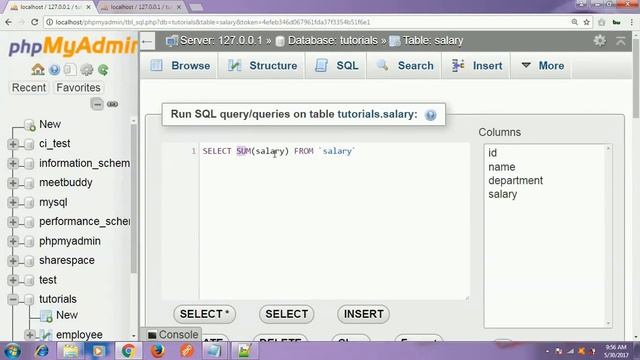Open the Search tab
Screen dimensions: 640x360
tap(404, 65)
